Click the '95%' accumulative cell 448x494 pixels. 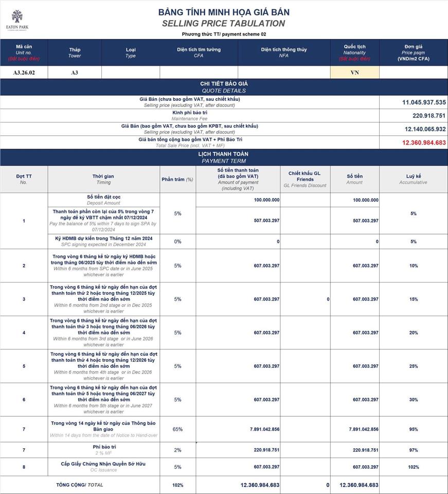(x=414, y=429)
